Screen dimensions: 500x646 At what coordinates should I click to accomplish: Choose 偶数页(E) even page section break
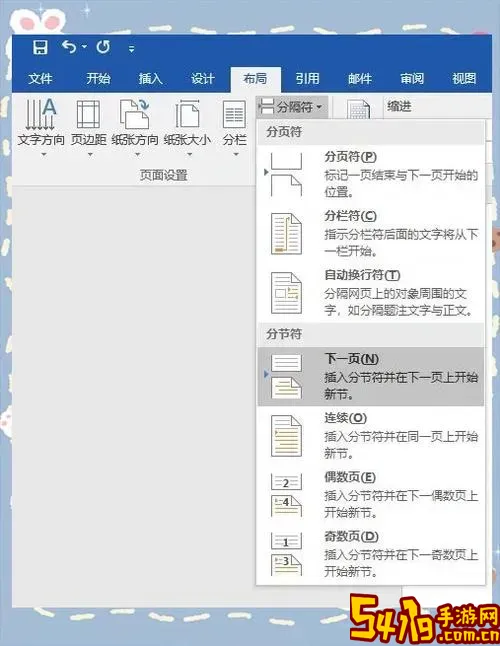click(371, 495)
